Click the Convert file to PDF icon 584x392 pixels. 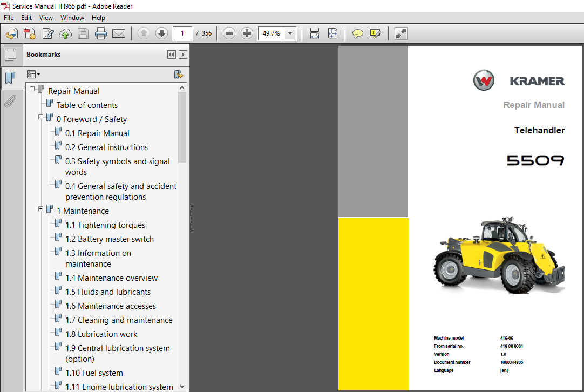(30, 33)
